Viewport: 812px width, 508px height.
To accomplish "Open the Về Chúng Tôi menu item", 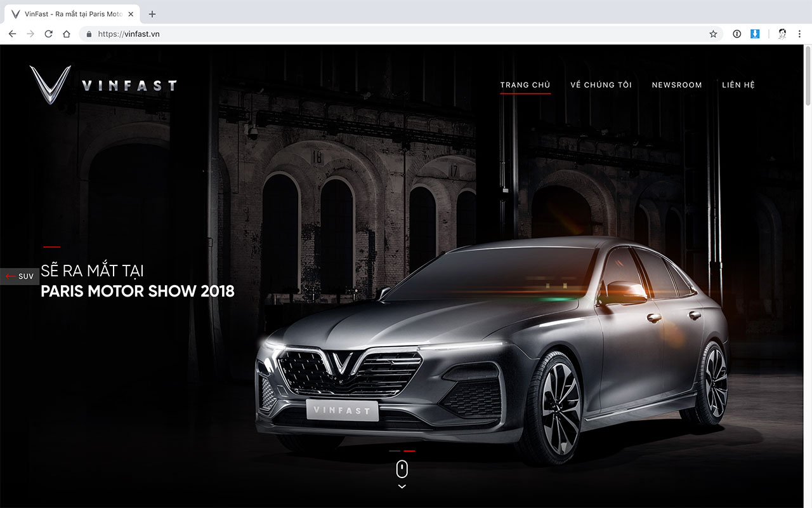I will point(601,85).
